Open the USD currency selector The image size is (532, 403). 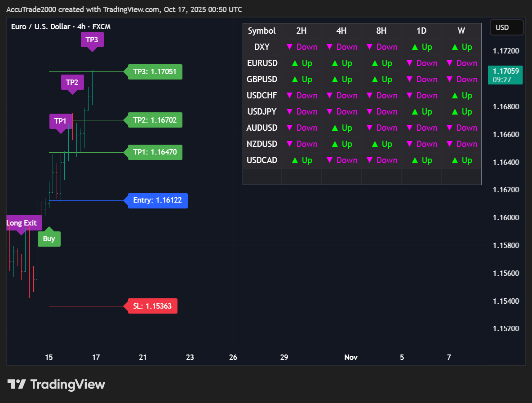506,27
